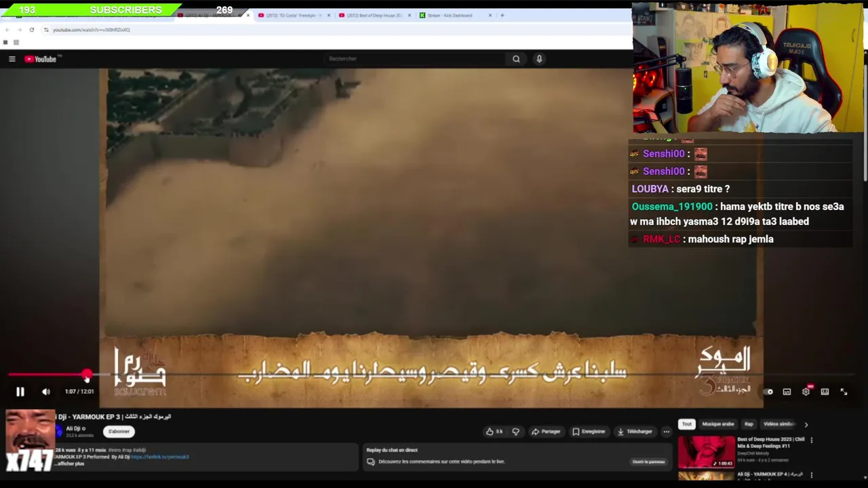Click the 1:07 / 12:01 time display

(79, 392)
